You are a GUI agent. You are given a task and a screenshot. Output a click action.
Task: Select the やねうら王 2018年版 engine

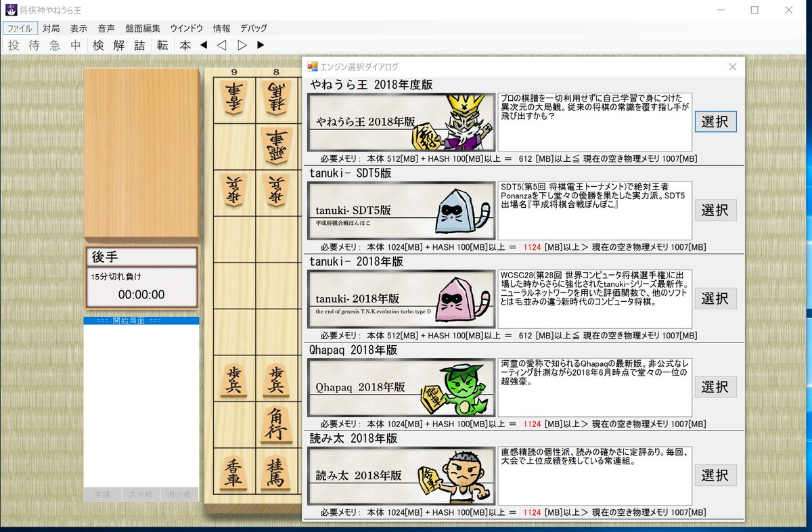coord(716,122)
